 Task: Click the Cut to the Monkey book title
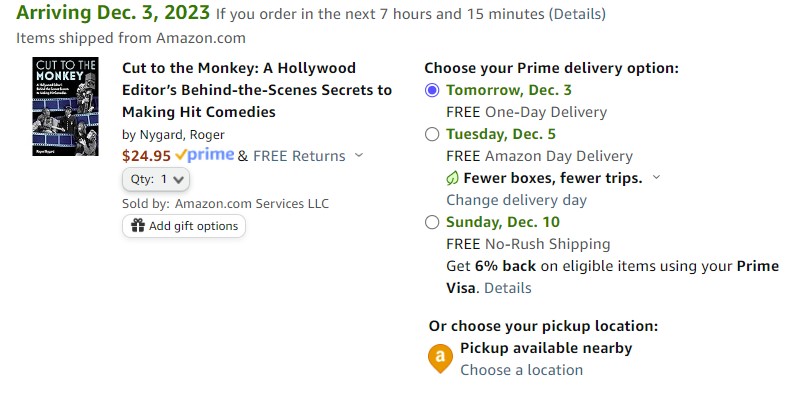[257, 90]
